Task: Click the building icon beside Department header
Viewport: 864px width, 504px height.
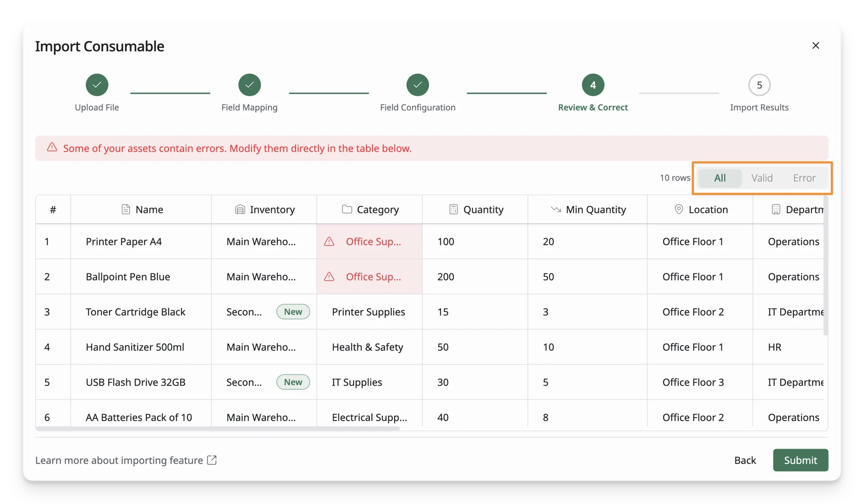Action: click(776, 209)
